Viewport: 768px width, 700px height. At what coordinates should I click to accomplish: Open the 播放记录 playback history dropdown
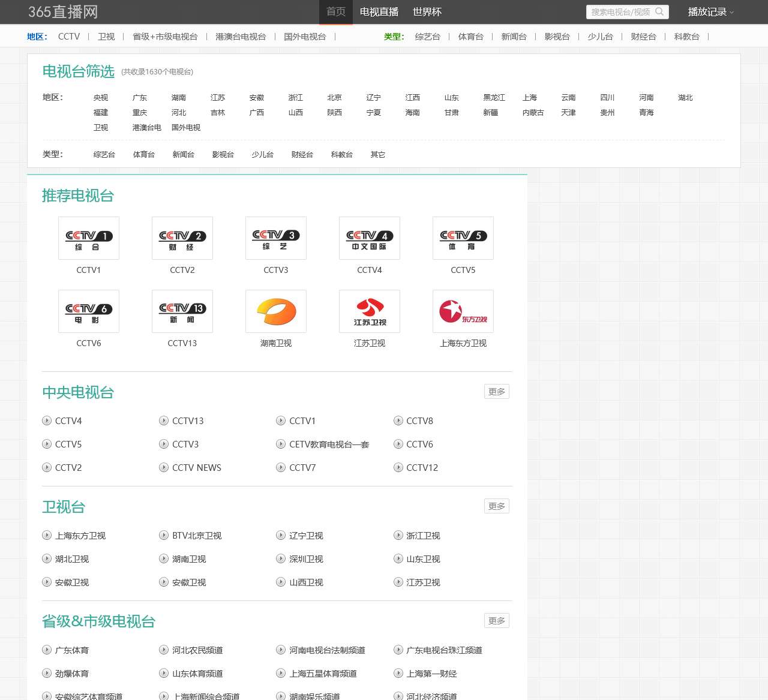coord(710,11)
